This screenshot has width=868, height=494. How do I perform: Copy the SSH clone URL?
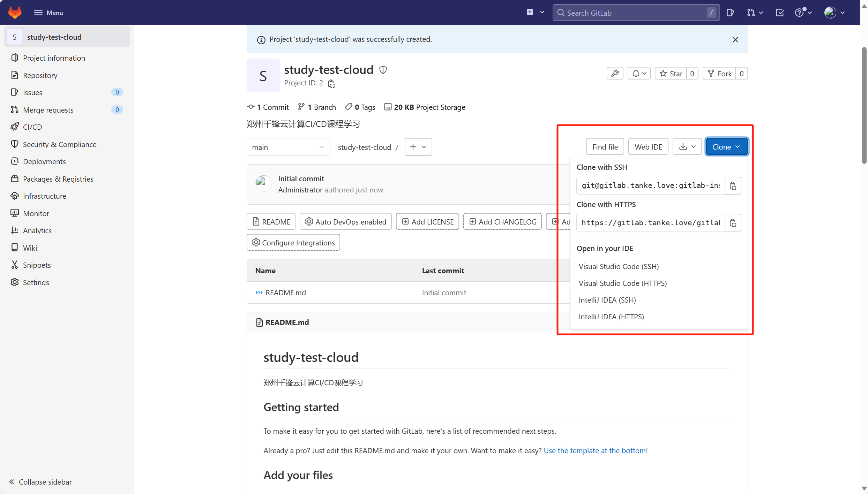(x=733, y=185)
